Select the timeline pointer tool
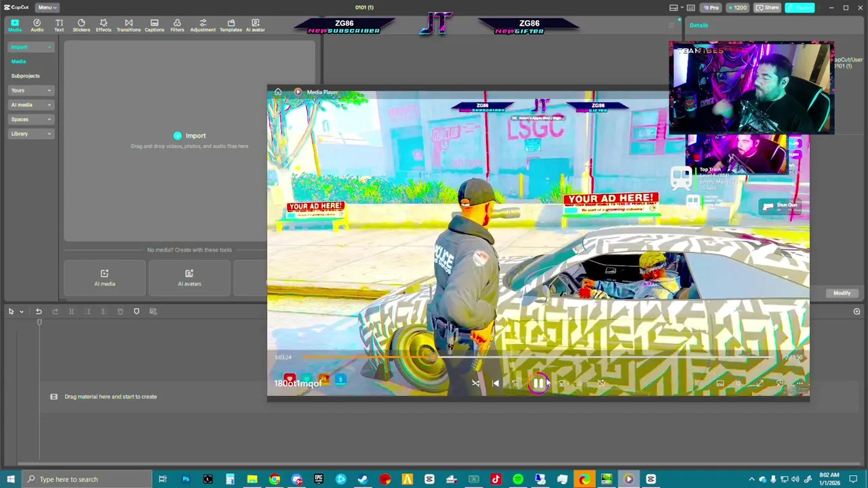The height and width of the screenshot is (488, 868). pos(11,311)
